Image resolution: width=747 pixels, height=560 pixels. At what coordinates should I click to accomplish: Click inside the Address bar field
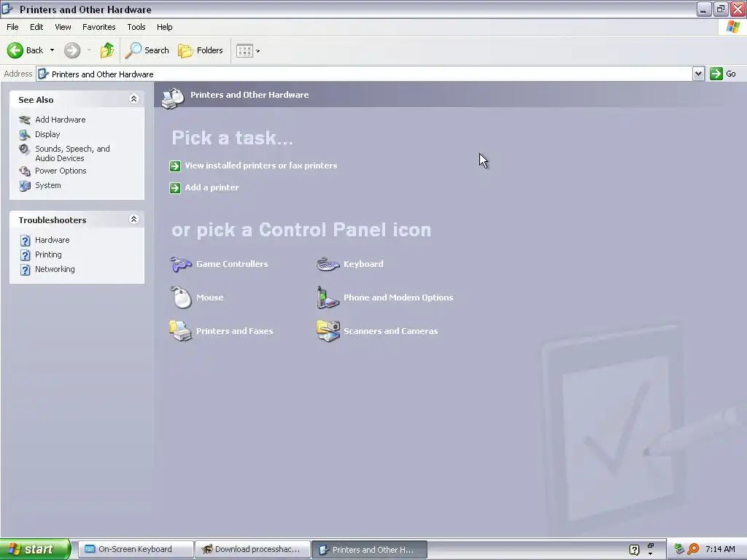point(365,74)
